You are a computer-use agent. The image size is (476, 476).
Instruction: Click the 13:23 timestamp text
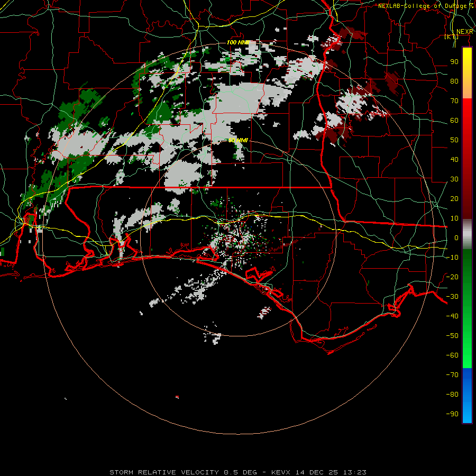point(355,472)
